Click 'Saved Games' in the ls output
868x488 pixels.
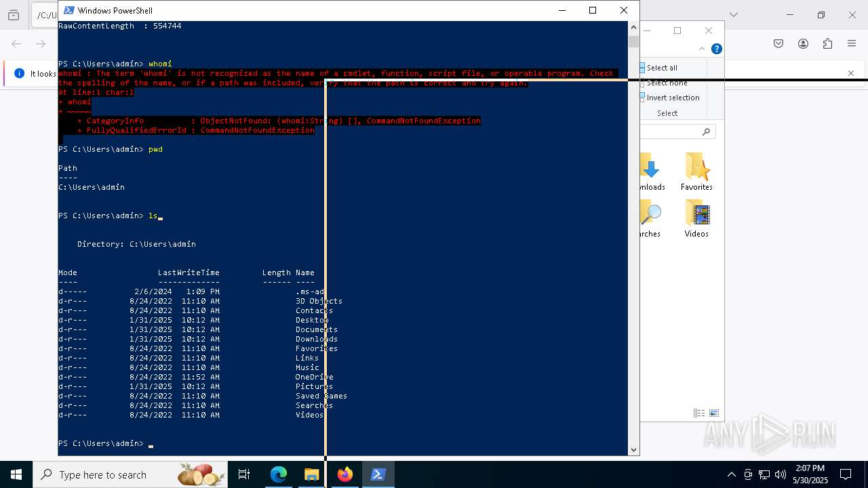[321, 396]
